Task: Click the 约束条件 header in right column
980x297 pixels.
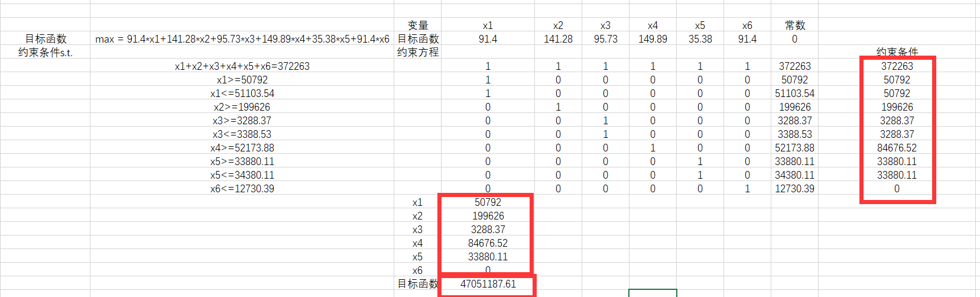Action: [x=897, y=52]
